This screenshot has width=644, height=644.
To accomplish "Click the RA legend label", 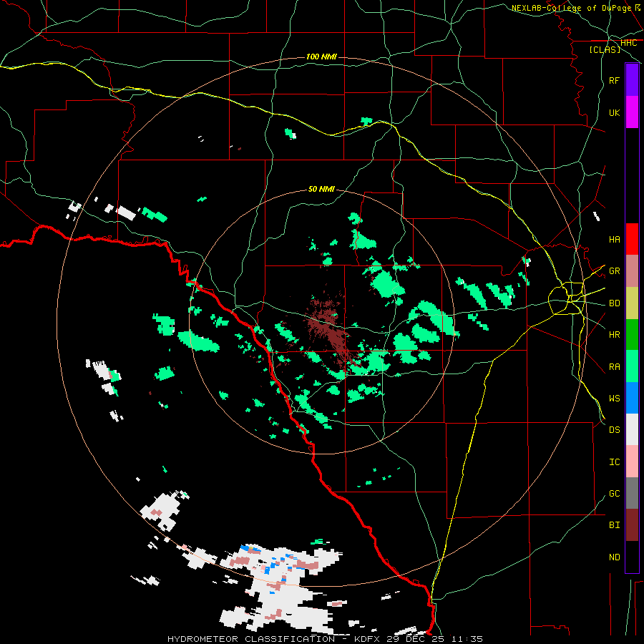I will pos(614,367).
